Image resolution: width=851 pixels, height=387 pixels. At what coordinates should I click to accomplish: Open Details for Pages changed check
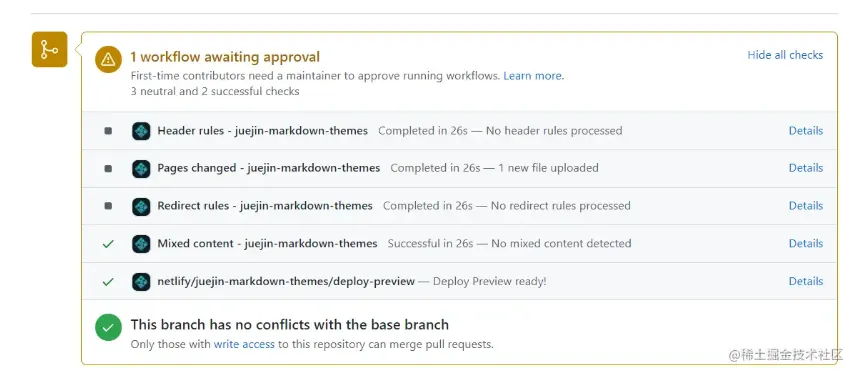click(805, 168)
